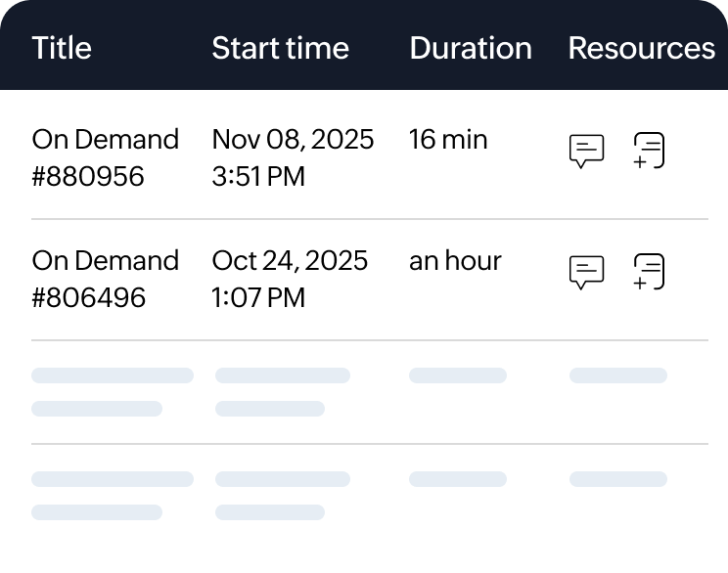
Task: Open the On Demand #806496 session
Action: point(105,279)
